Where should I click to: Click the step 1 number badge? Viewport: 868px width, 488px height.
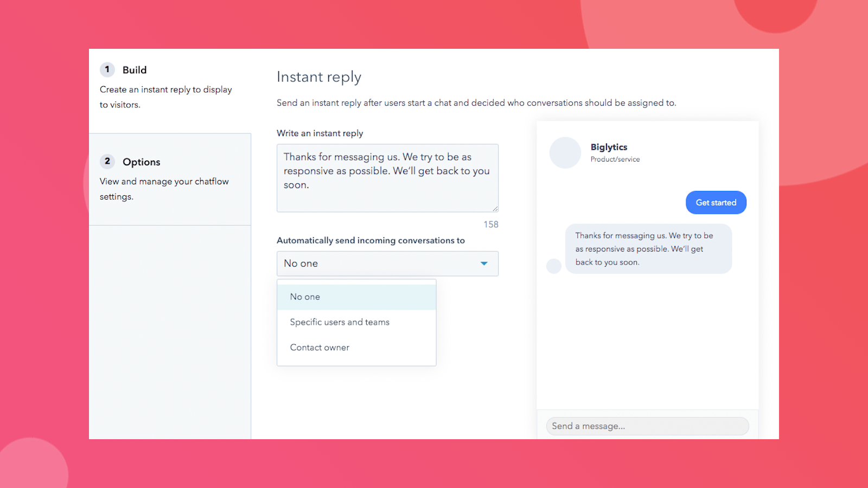click(x=107, y=69)
